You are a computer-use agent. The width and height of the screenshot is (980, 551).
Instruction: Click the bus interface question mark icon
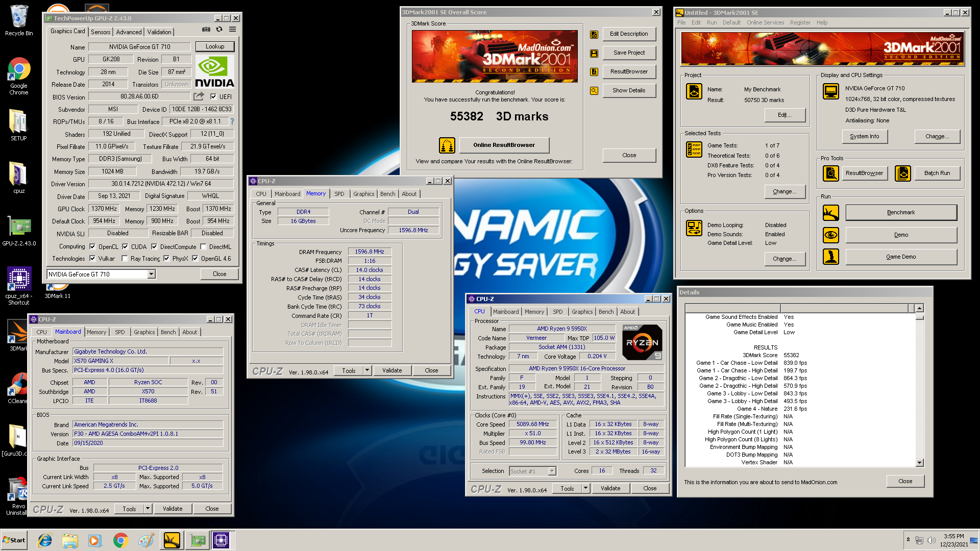(232, 121)
